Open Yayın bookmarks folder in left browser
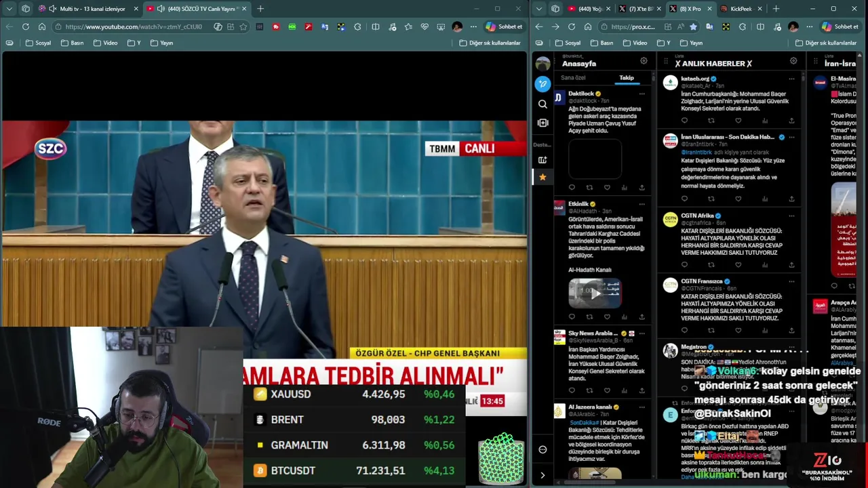 [x=161, y=43]
